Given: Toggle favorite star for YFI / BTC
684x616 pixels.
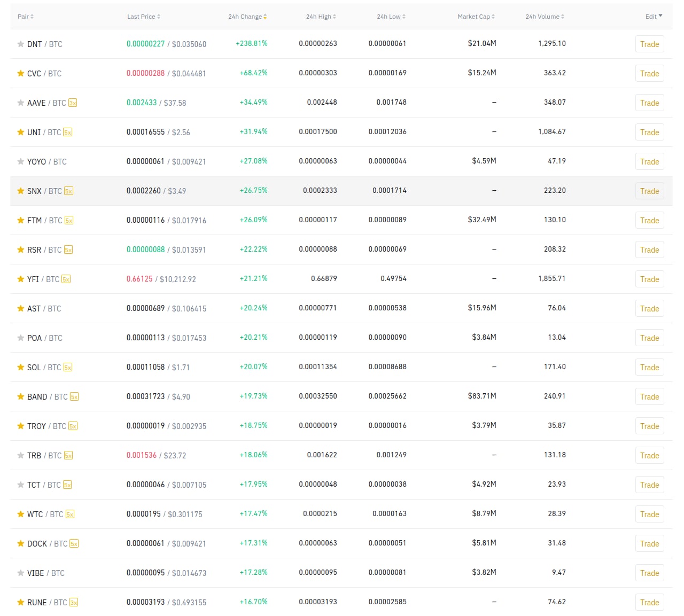Looking at the screenshot, I should point(21,279).
